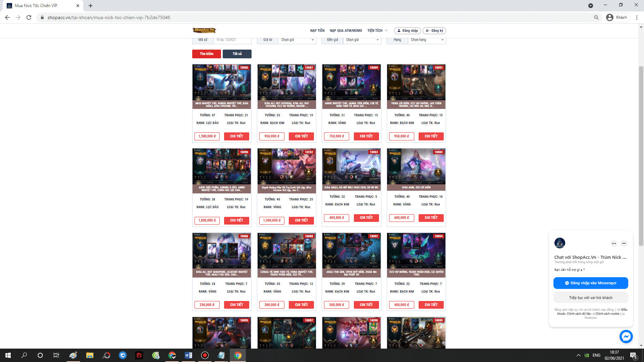Open Garena icon in taskbar

(139, 355)
